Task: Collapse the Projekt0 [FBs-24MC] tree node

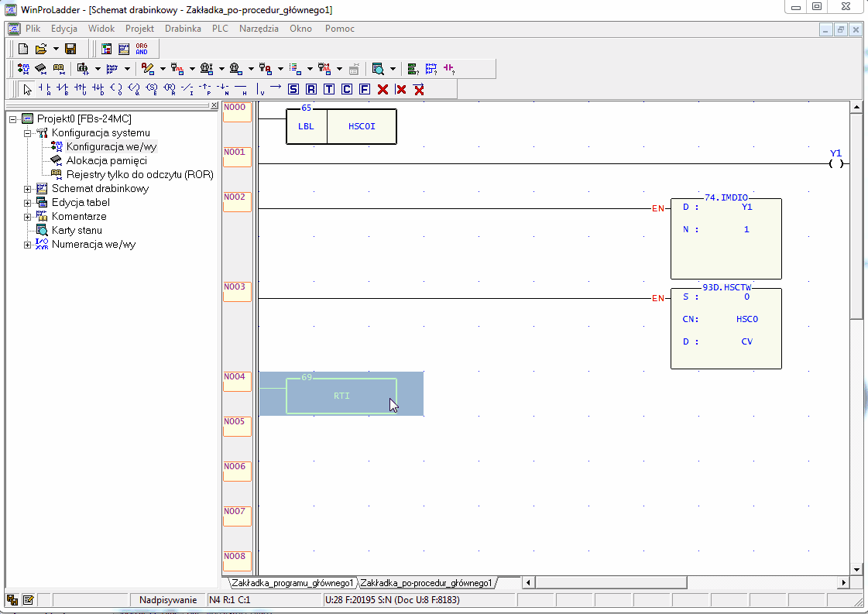Action: 12,119
